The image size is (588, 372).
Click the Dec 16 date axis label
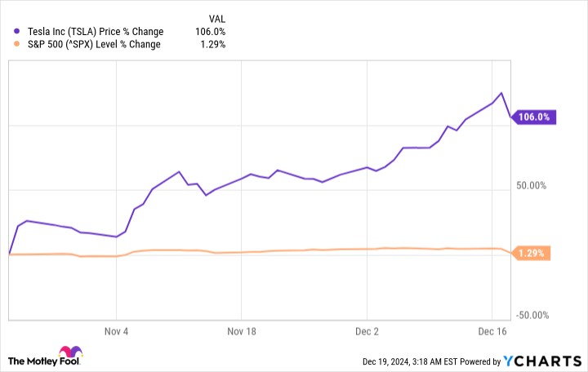click(492, 331)
